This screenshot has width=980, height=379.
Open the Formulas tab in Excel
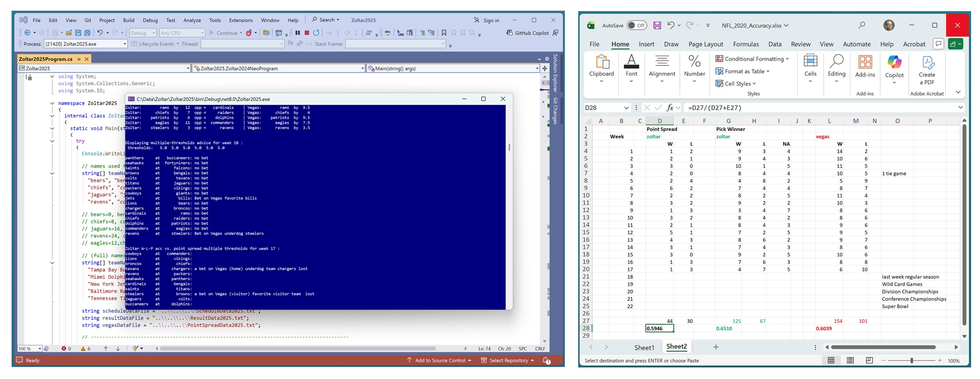(x=746, y=44)
